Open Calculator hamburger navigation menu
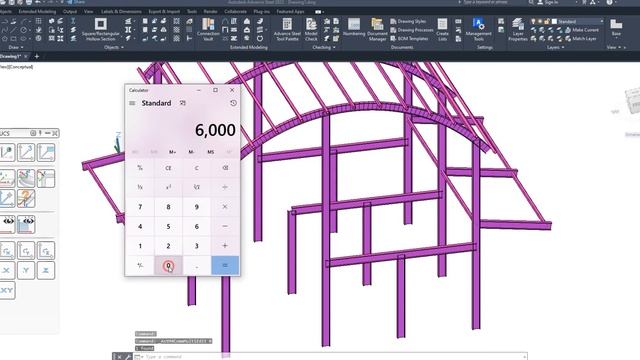Screen dimensions: 640x360 [x=132, y=103]
